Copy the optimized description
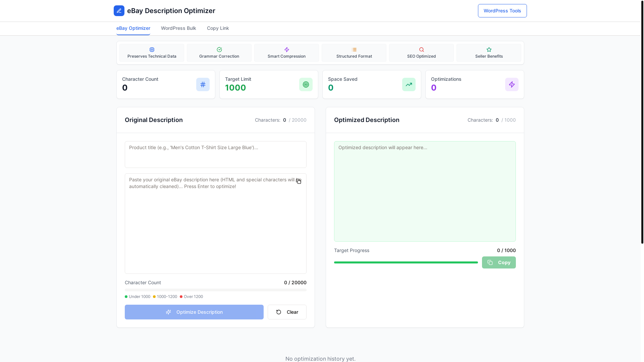 click(499, 262)
